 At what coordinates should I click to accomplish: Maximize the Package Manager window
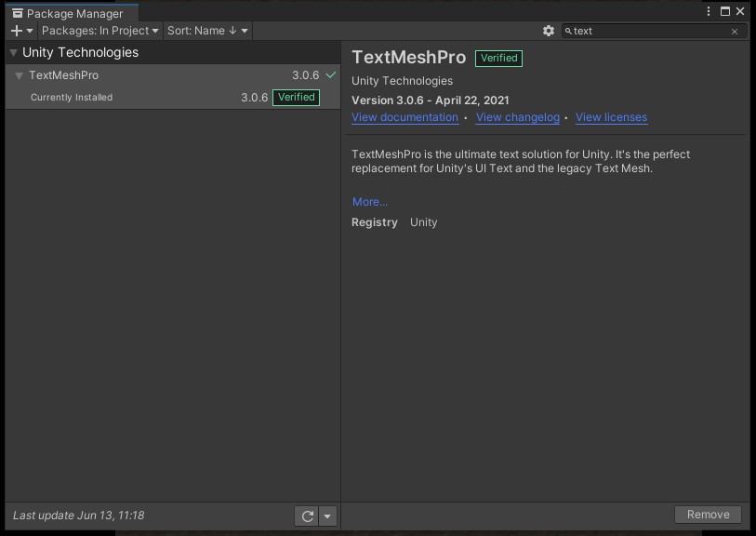click(x=724, y=11)
